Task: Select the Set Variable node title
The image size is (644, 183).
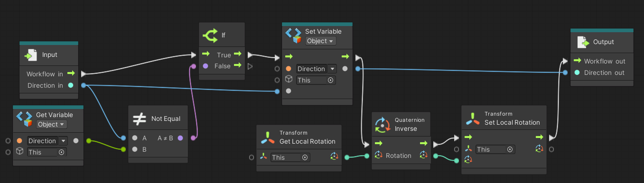Action: [x=323, y=31]
